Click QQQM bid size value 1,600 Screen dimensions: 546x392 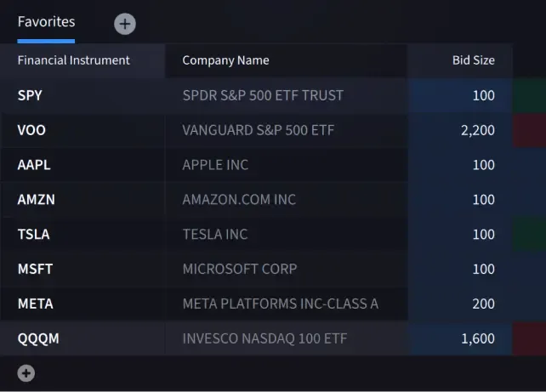477,338
